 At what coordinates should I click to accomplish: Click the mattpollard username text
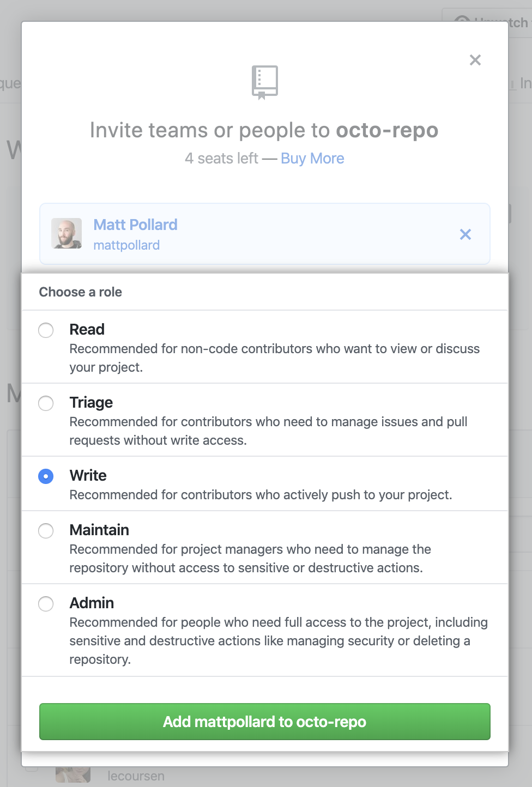(126, 245)
